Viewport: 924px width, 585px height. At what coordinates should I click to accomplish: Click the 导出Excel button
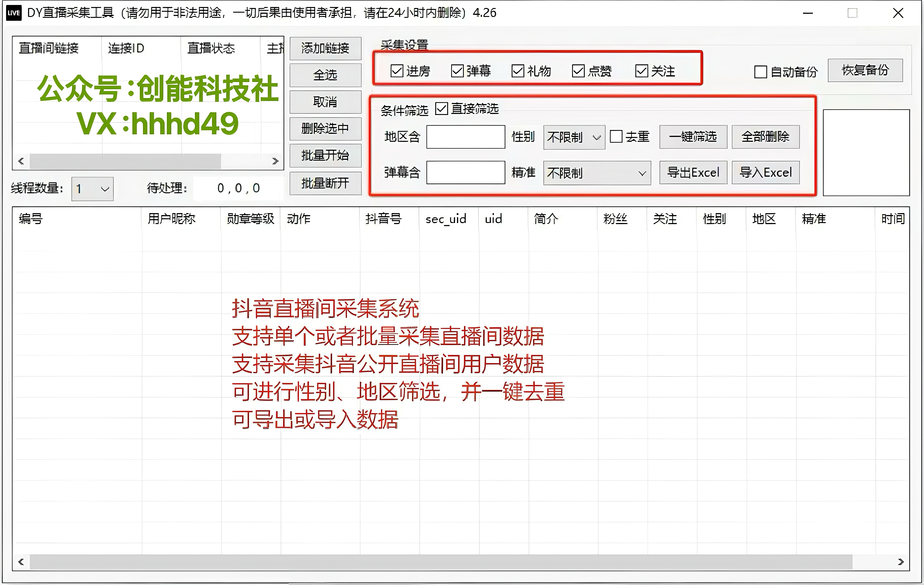coord(693,172)
